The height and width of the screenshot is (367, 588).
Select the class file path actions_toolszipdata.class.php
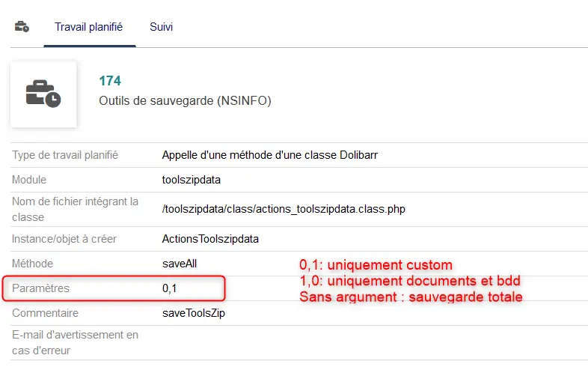point(284,209)
